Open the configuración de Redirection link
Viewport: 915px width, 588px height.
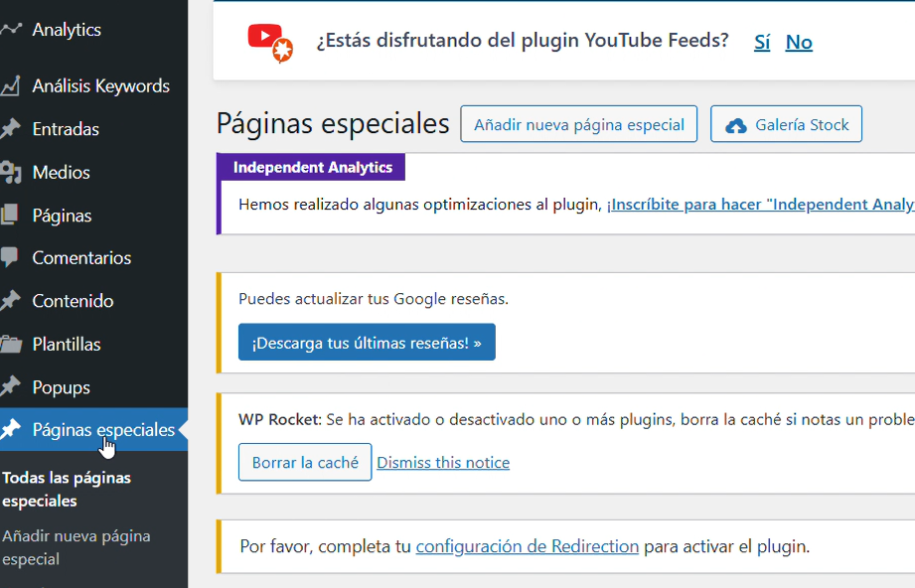click(x=527, y=546)
